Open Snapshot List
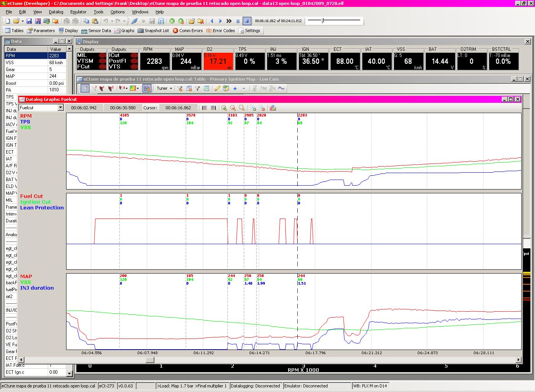This screenshot has width=535, height=392. coord(153,31)
